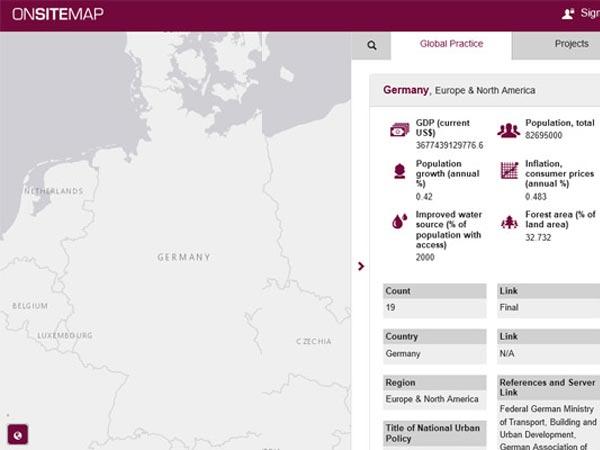600x450 pixels.
Task: Click the Inflation chart icon
Action: click(509, 170)
